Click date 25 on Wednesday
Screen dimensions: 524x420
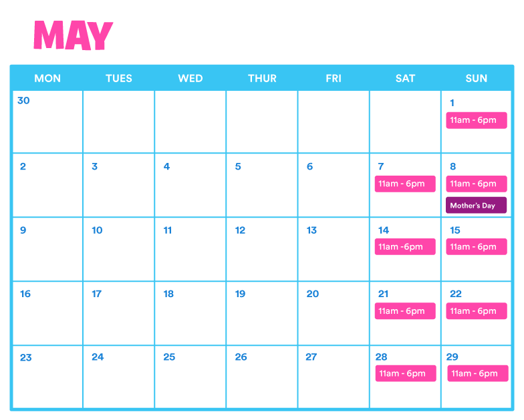coord(169,357)
